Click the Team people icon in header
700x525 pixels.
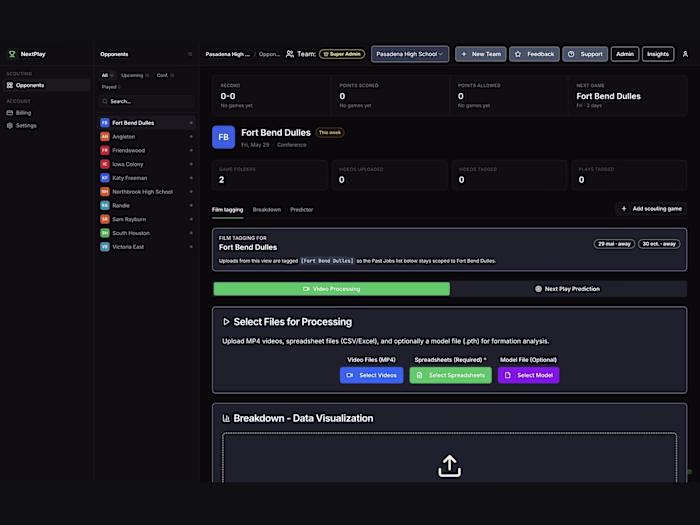tap(290, 54)
